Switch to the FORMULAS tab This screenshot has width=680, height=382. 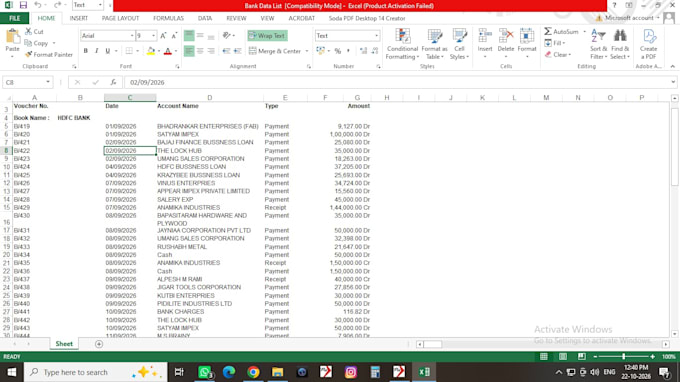pos(168,18)
